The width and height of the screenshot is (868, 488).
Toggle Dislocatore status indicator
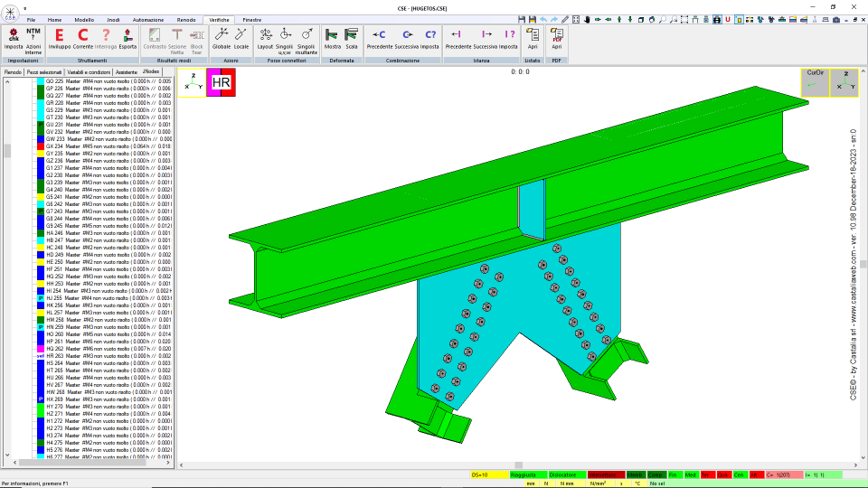tap(567, 474)
